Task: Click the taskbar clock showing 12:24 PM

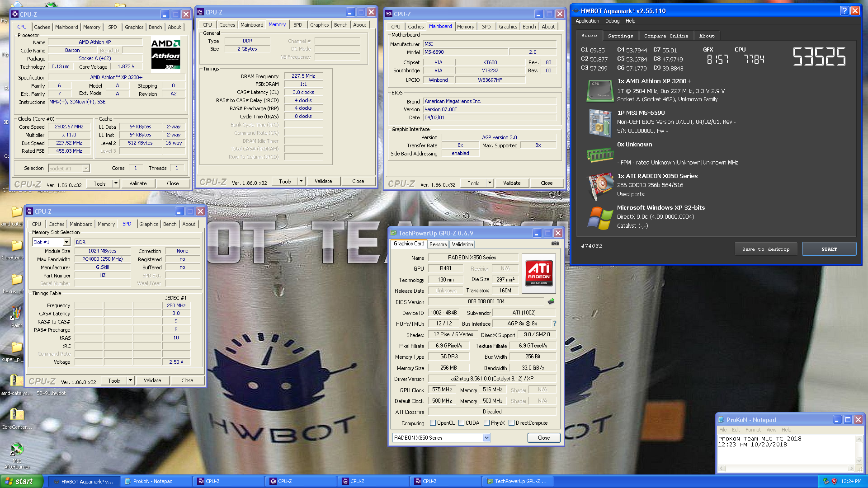Action: pyautogui.click(x=851, y=481)
